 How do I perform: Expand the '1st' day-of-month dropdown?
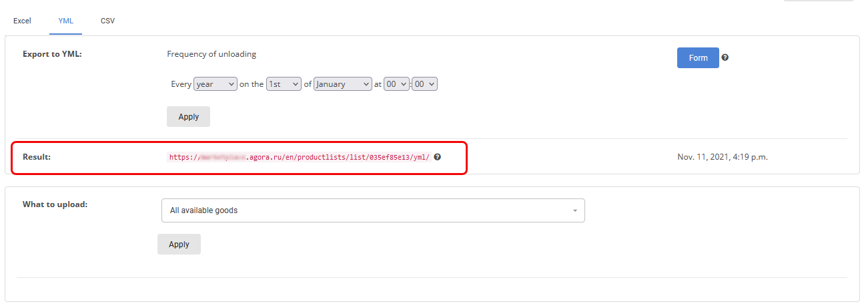(284, 84)
